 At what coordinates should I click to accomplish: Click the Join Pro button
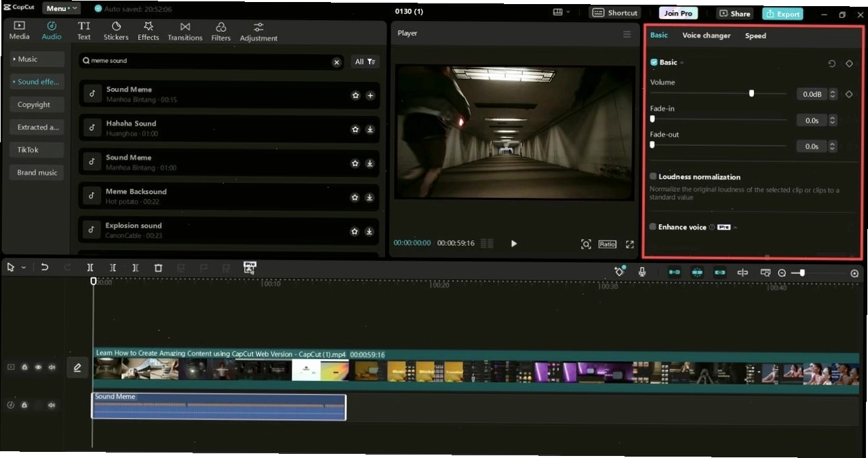(678, 13)
